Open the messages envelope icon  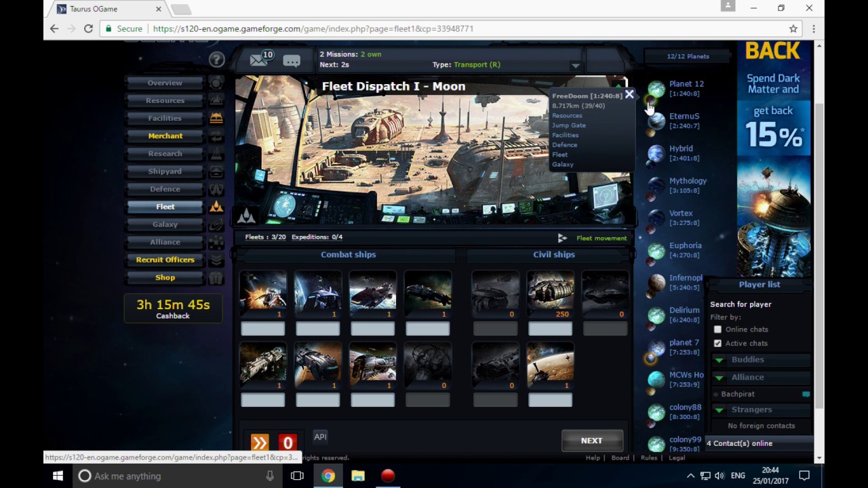point(258,60)
